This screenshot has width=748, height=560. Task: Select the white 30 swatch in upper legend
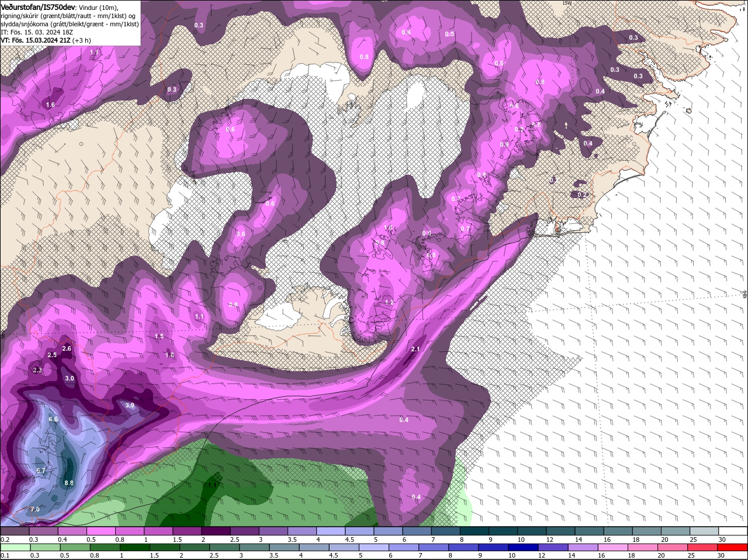pos(733,531)
